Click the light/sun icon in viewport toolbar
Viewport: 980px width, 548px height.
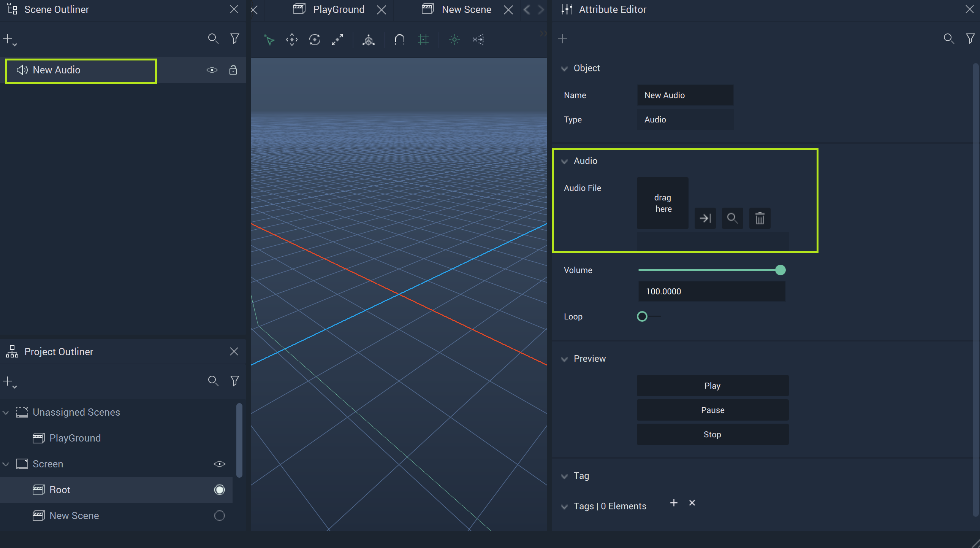click(454, 40)
